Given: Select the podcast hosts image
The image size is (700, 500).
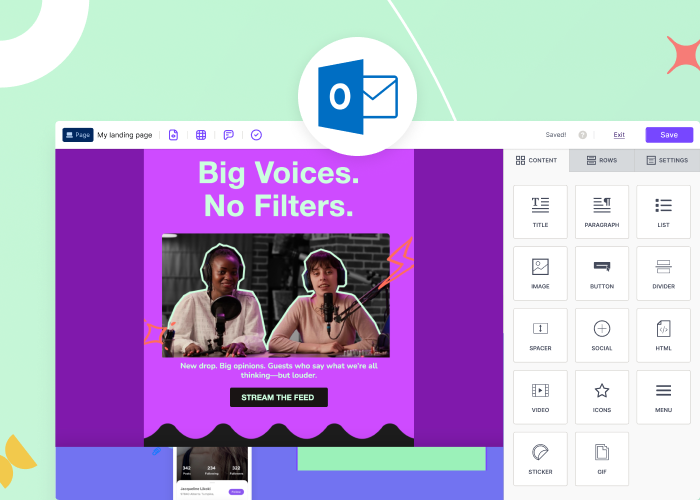Looking at the screenshot, I should coord(276,295).
